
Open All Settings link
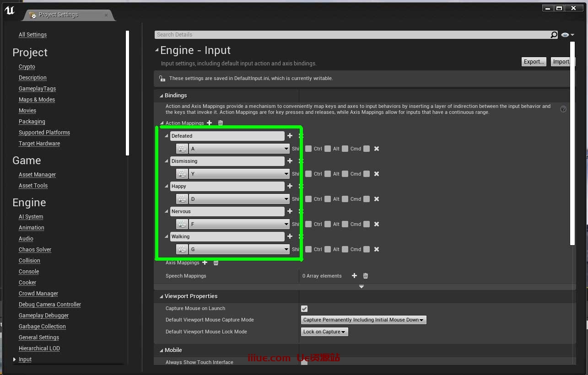click(32, 35)
